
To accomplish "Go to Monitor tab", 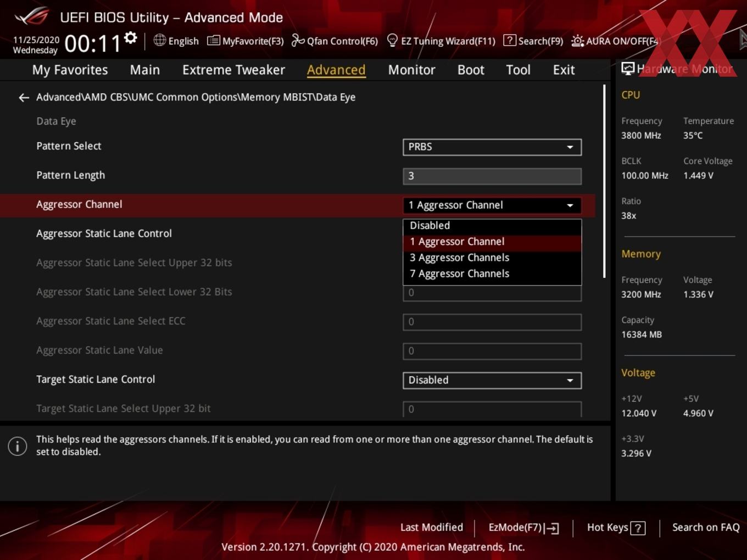I will click(x=411, y=70).
